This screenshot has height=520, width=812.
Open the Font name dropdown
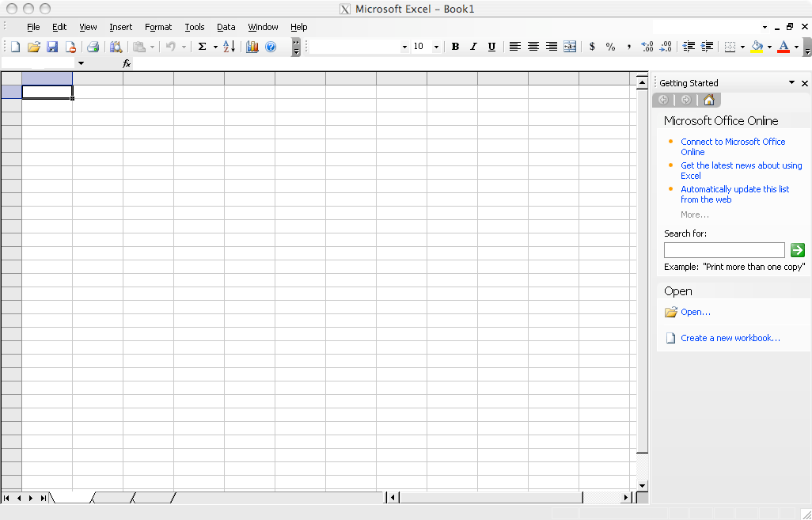point(404,47)
